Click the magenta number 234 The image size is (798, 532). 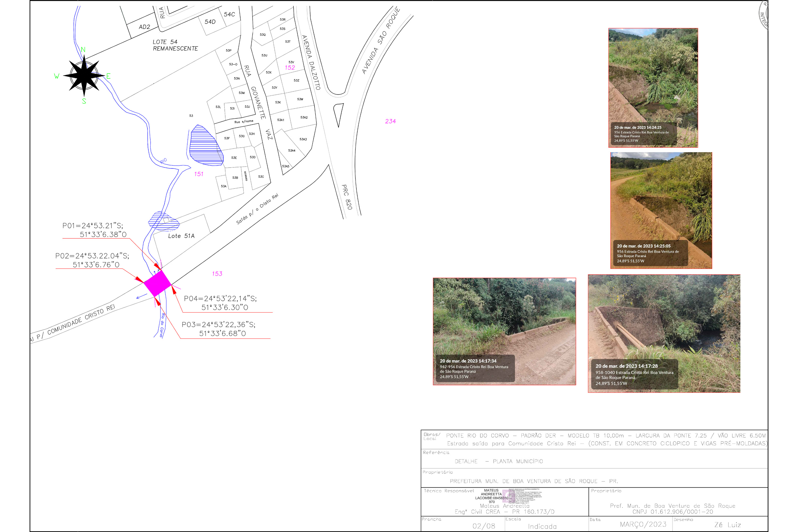tap(390, 121)
